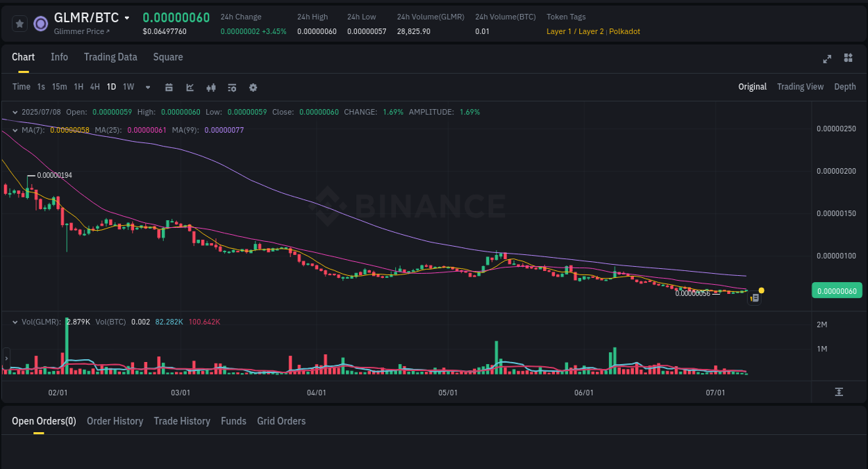The height and width of the screenshot is (469, 868).
Task: Switch to the Trading Data tab
Action: 110,57
